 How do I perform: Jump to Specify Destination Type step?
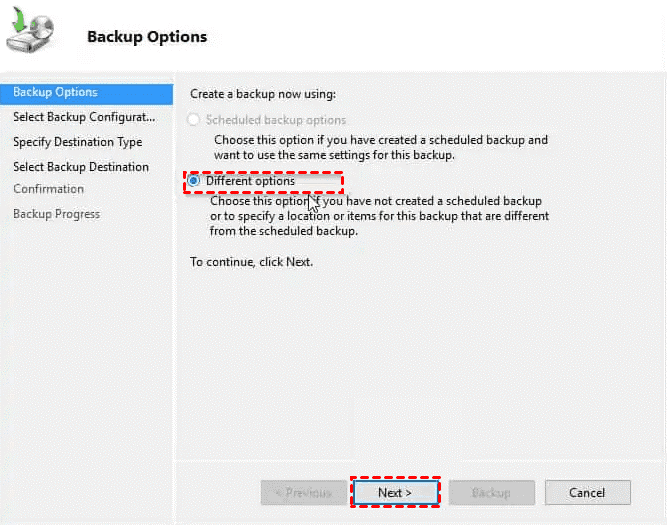point(78,142)
